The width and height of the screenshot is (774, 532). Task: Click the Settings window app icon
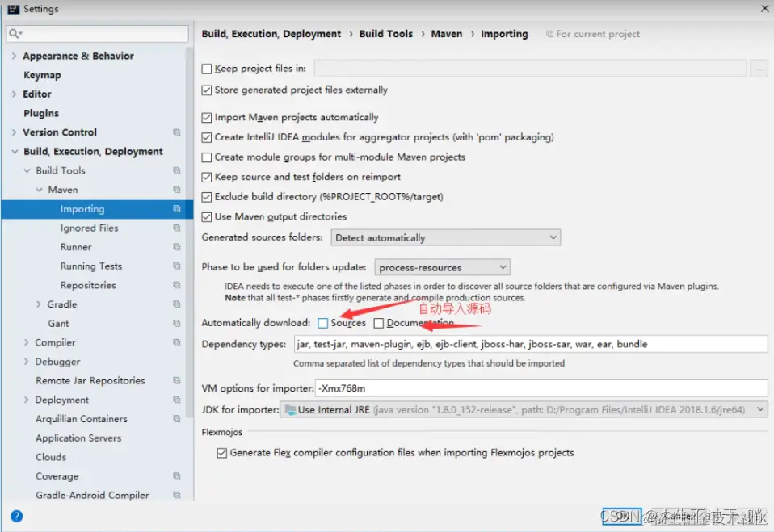click(x=13, y=8)
